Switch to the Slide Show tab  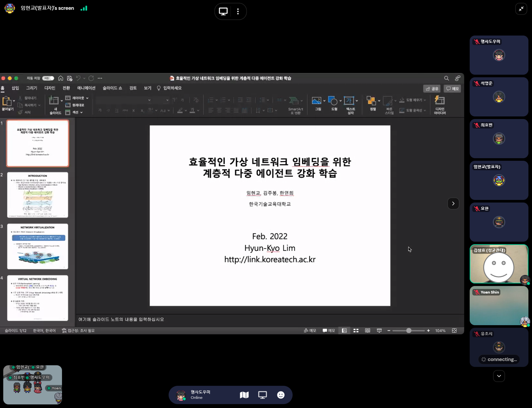(x=112, y=88)
